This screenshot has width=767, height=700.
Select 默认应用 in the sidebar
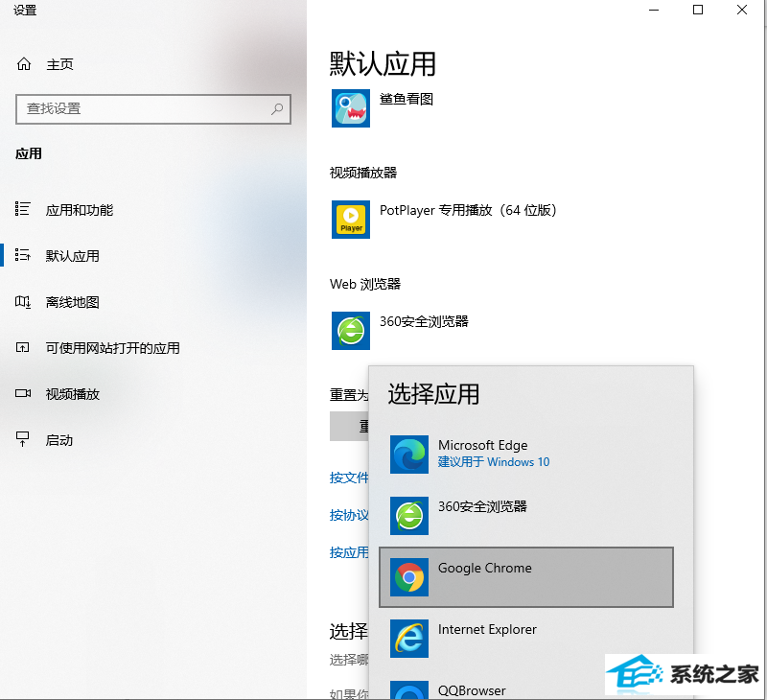click(x=73, y=256)
